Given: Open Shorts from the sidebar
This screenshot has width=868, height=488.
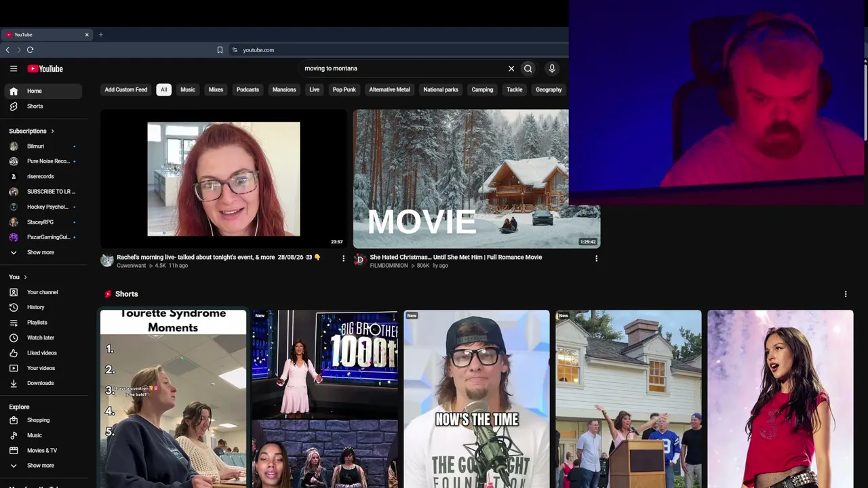Looking at the screenshot, I should coord(43,106).
